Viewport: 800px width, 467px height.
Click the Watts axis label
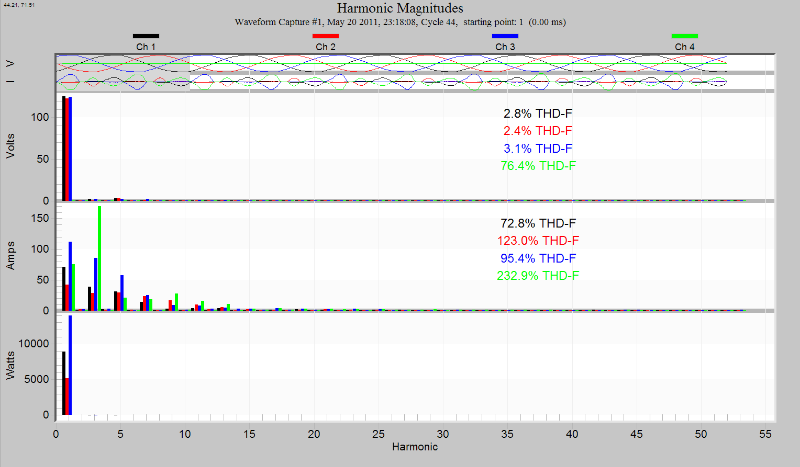click(x=10, y=365)
